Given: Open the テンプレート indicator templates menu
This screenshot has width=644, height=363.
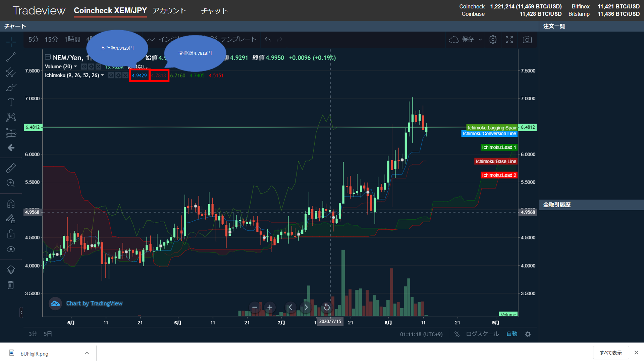Looking at the screenshot, I should coord(238,39).
